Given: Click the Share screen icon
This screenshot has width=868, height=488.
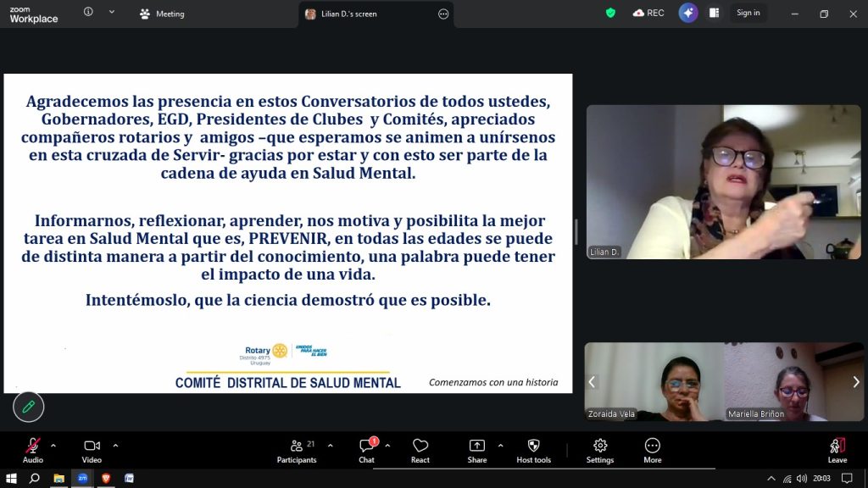Looking at the screenshot, I should click(x=476, y=448).
